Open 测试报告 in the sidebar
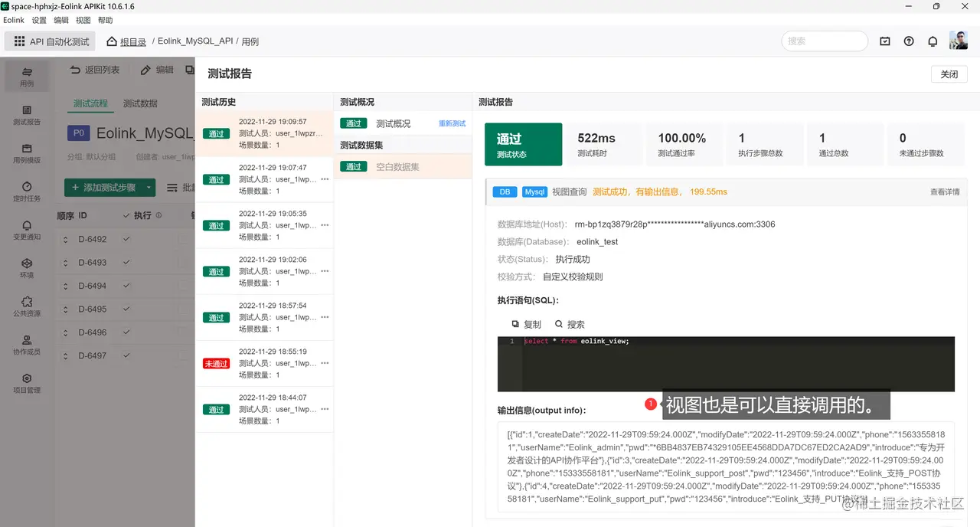This screenshot has height=527, width=980. click(27, 115)
